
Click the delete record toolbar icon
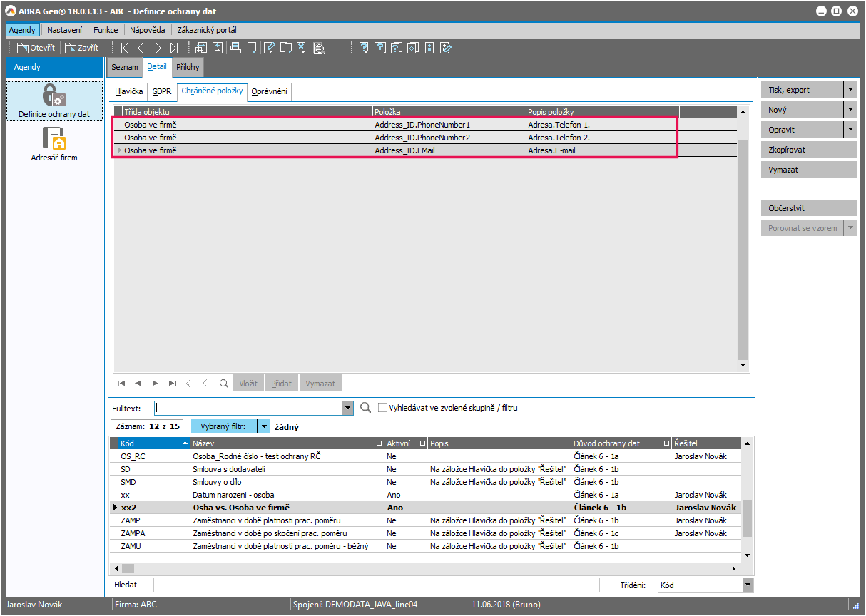302,48
